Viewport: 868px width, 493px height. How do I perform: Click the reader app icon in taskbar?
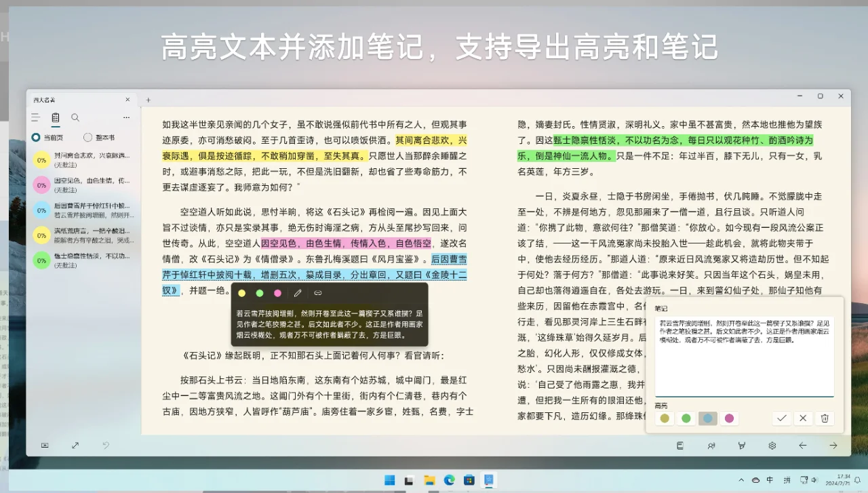488,480
